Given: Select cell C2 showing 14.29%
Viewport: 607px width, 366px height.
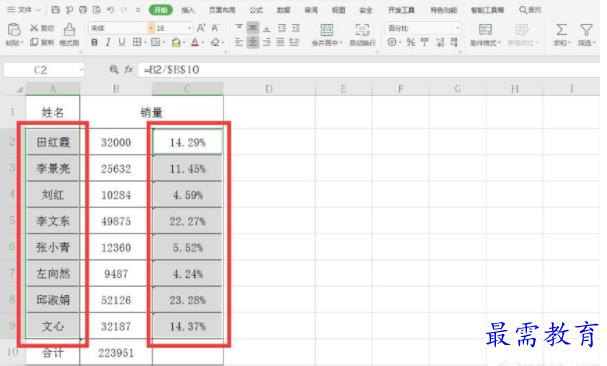Looking at the screenshot, I should click(188, 142).
